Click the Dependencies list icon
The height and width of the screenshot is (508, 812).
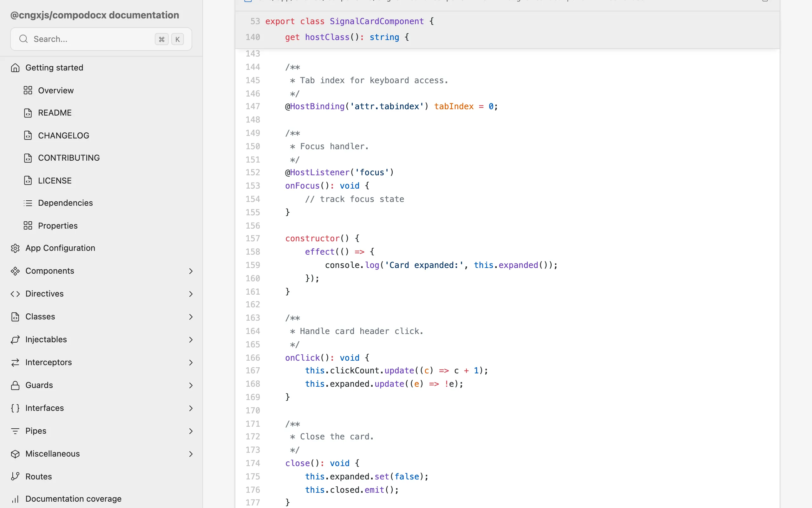click(28, 203)
